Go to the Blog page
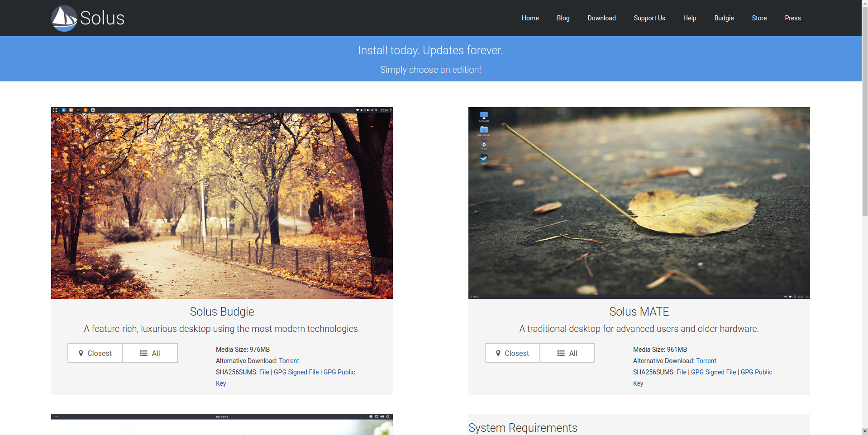This screenshot has height=435, width=868. pyautogui.click(x=563, y=18)
